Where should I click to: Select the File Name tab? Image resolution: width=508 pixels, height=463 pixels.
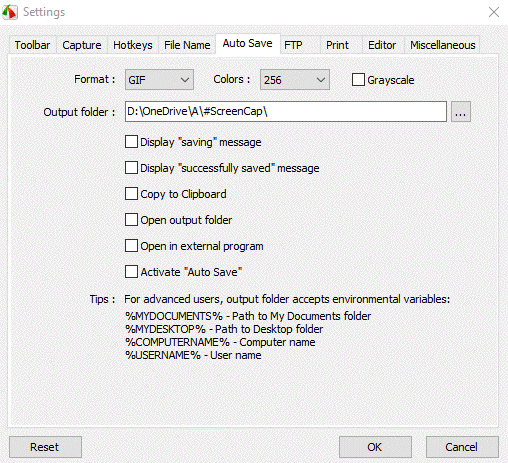(187, 45)
